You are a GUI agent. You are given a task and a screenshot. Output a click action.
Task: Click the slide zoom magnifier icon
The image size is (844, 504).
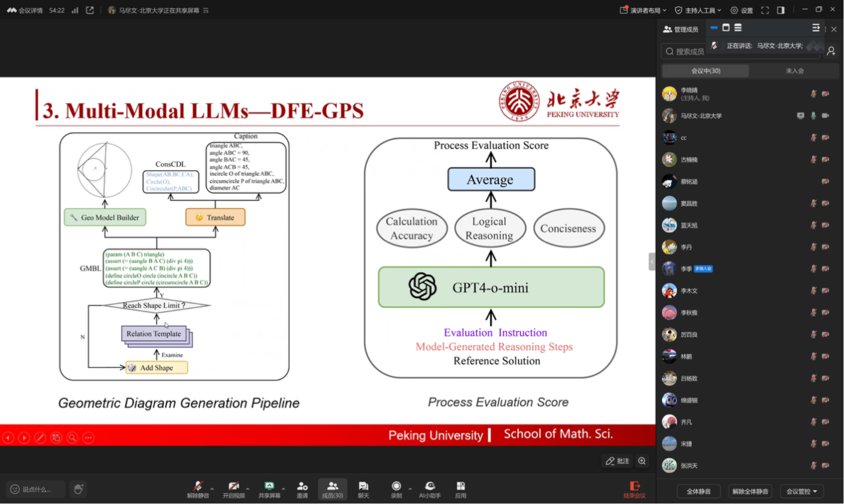tap(72, 438)
